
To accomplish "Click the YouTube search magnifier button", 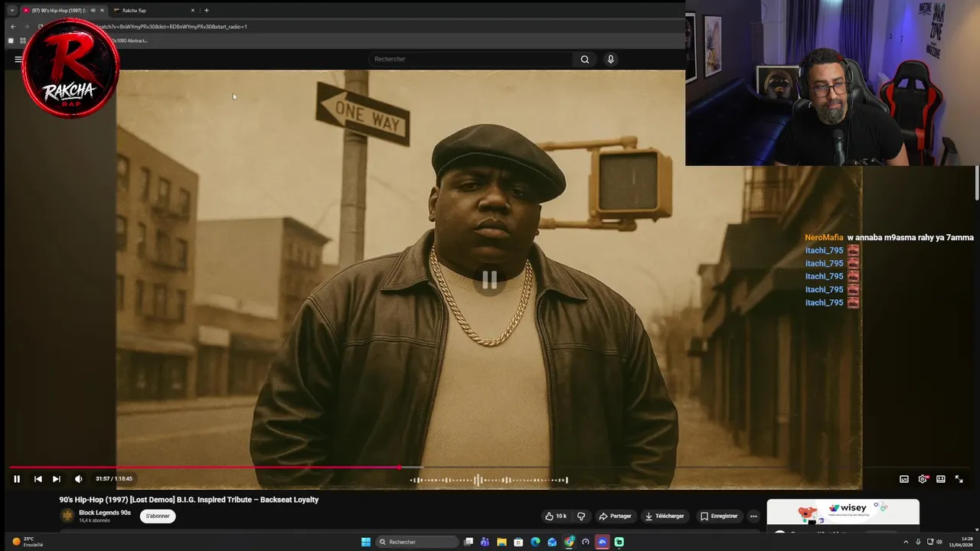I will 585,59.
